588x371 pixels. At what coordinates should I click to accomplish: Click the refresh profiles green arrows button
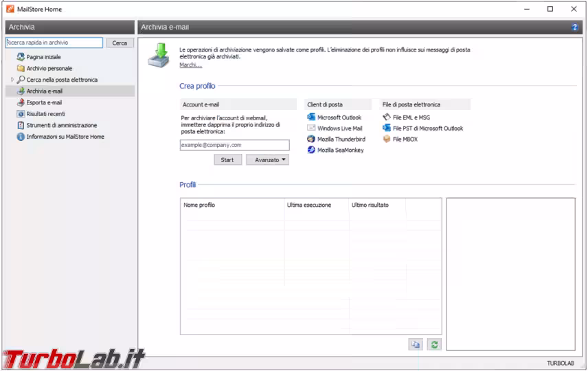(434, 344)
